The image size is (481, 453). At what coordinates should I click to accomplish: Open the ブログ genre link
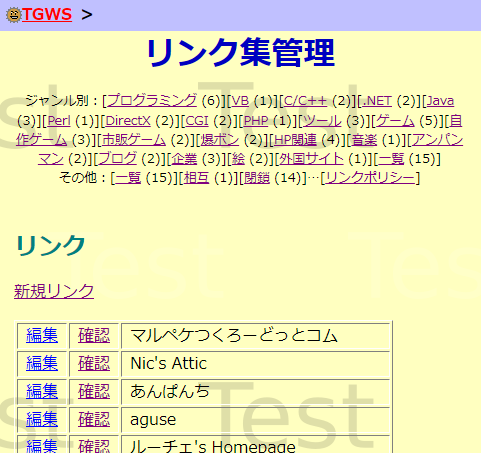pos(118,159)
